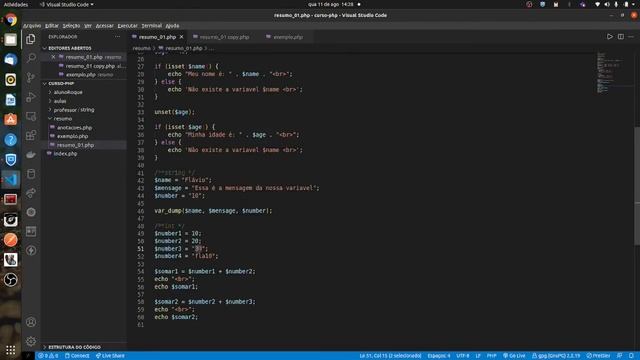Open the Run and Debug view
This screenshot has width=640, height=360.
(x=31, y=97)
